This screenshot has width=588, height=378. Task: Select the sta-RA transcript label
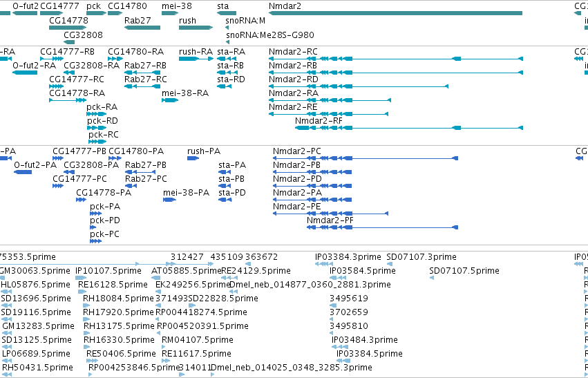(x=231, y=51)
